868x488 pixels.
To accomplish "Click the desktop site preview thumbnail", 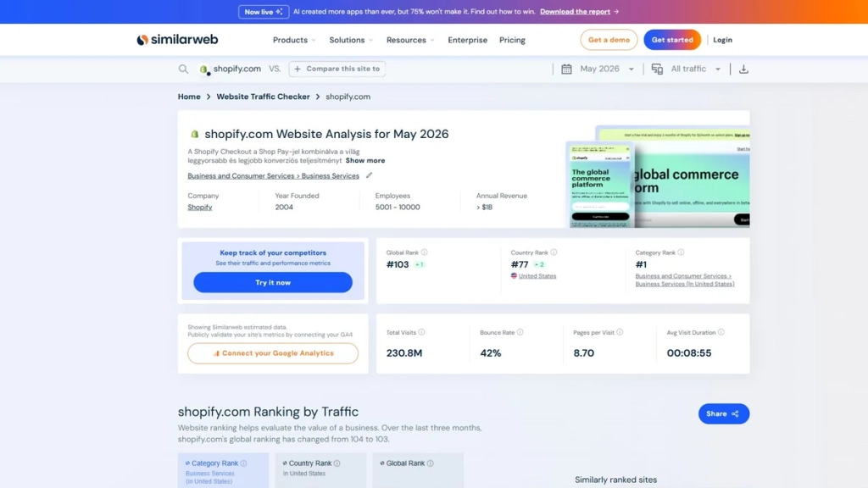I will click(x=692, y=176).
